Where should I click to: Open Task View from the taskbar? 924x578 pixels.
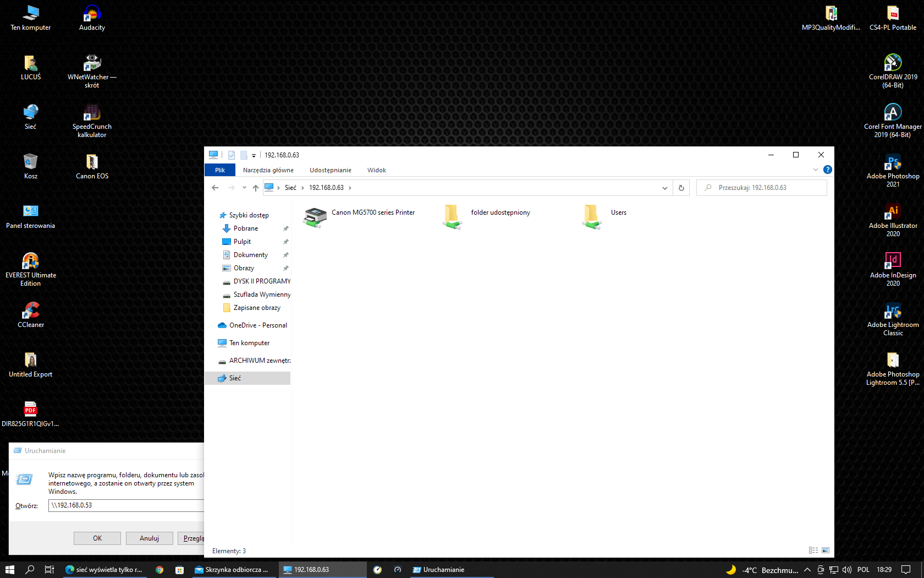(49, 570)
